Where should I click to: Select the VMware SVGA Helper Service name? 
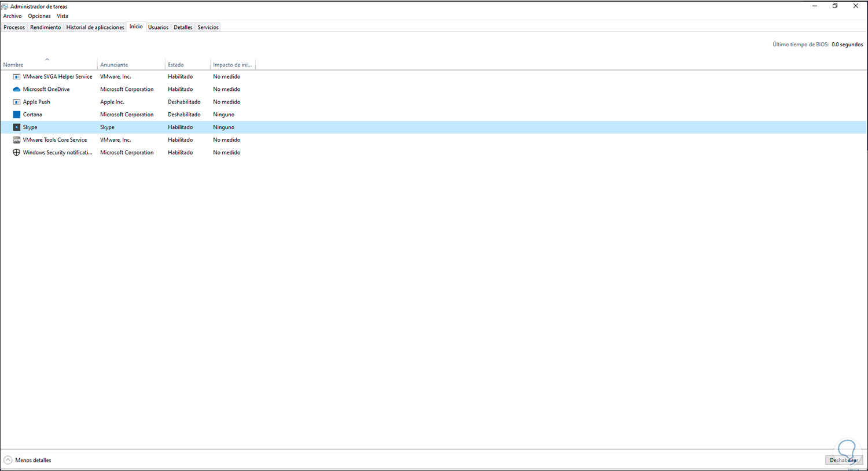coord(58,76)
